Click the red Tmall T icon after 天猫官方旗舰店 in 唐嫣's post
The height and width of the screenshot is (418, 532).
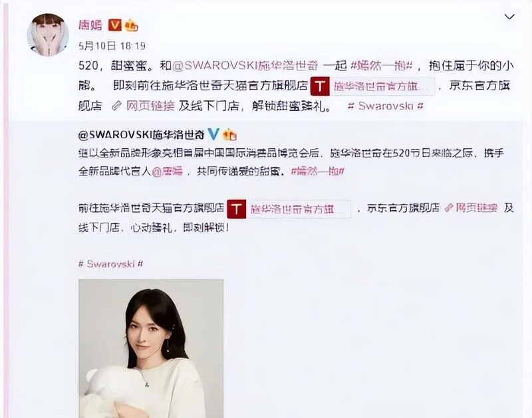point(320,86)
